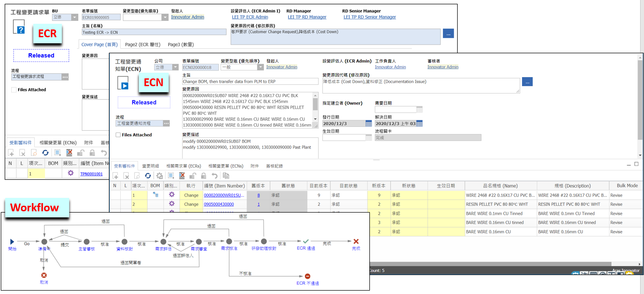This screenshot has width=644, height=294.
Task: Refresh the ECR affected items grid
Action: pos(45,153)
